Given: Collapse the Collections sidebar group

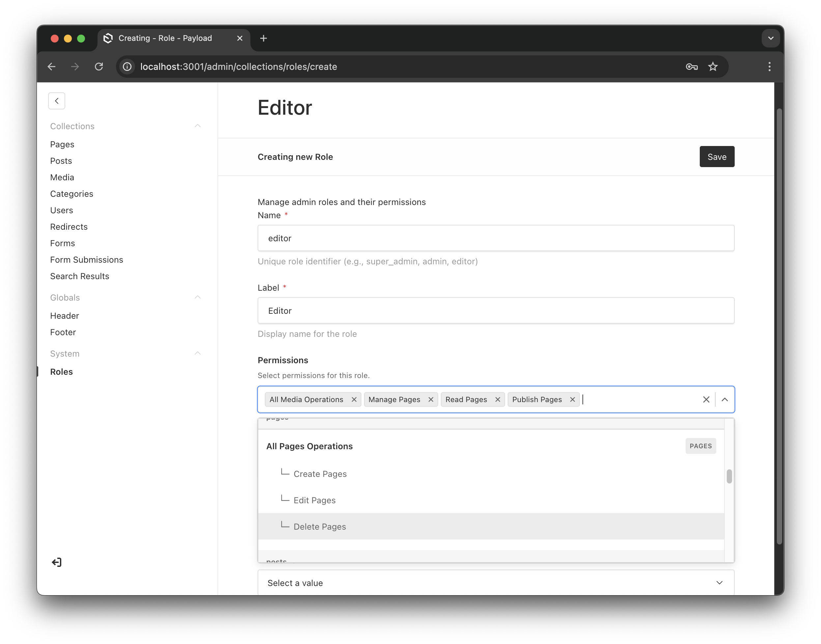Looking at the screenshot, I should coord(198,126).
